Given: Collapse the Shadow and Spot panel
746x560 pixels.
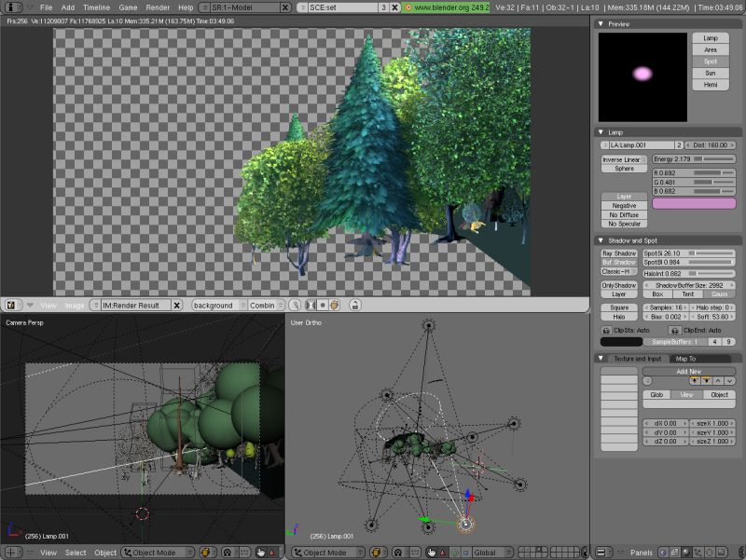Looking at the screenshot, I should coord(602,240).
